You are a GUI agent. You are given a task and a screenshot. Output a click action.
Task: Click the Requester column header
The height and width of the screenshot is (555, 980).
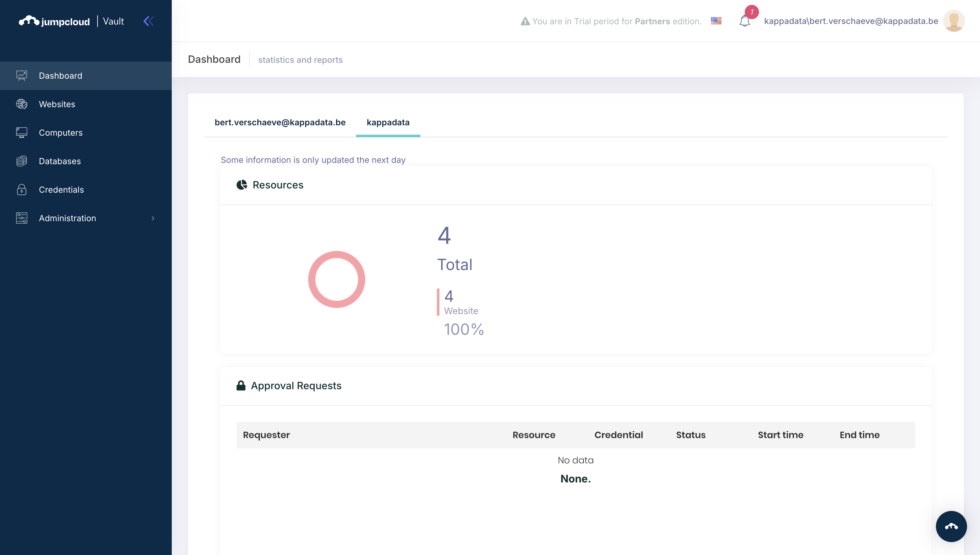(x=266, y=435)
